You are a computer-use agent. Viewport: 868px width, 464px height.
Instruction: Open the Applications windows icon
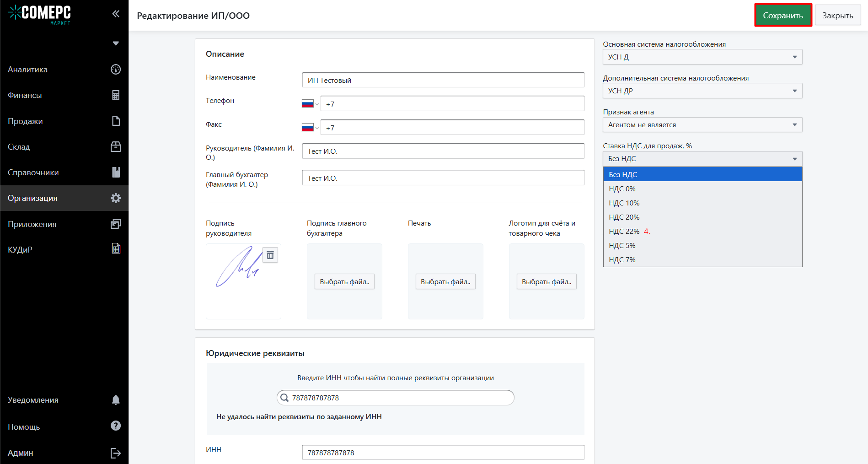pyautogui.click(x=116, y=224)
